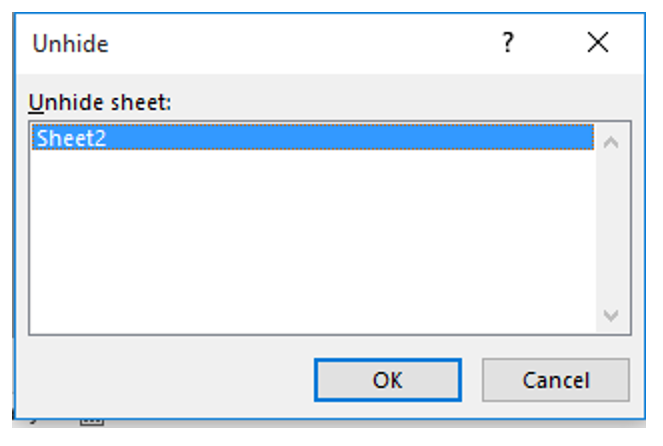Open dialog help via the ? icon
This screenshot has height=446, width=663.
508,43
